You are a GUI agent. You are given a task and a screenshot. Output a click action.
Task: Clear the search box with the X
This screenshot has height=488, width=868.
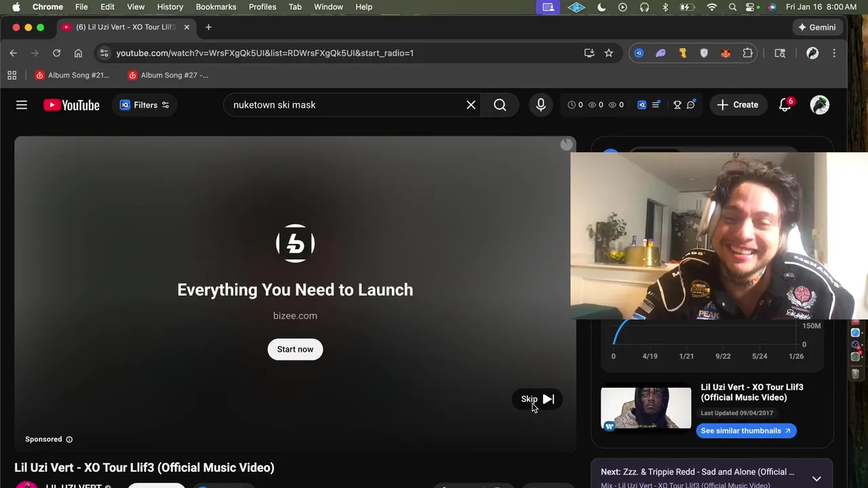[471, 105]
